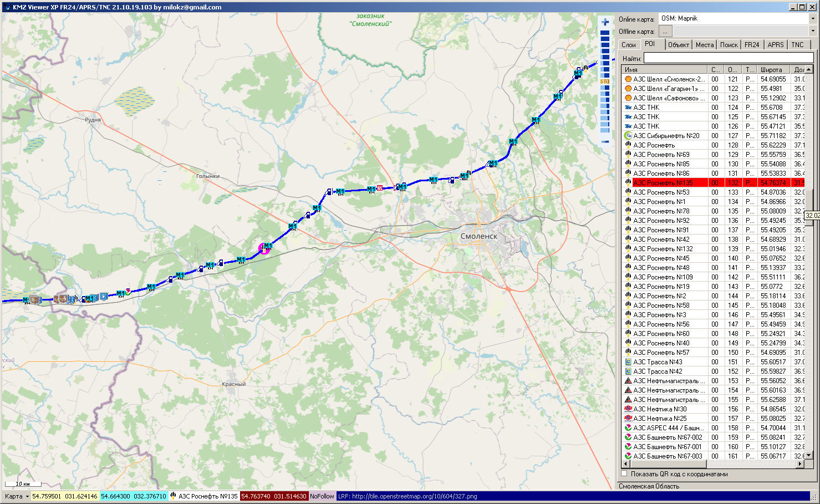Click the zoom level 10 indicator
The height and width of the screenshot is (504, 820).
605,82
